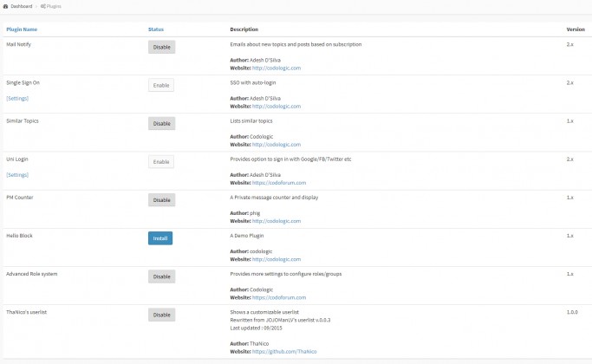
Task: Disable the PM Counter plugin
Action: (x=161, y=200)
